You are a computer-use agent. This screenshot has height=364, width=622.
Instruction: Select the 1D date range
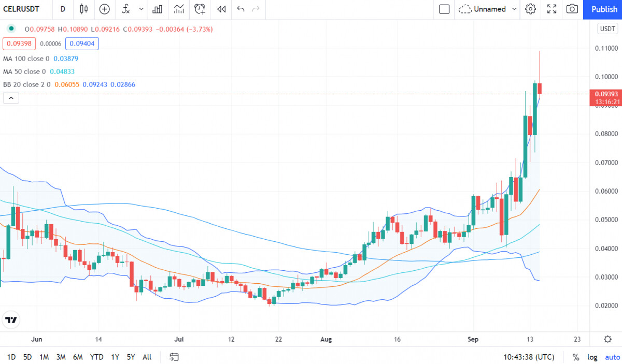pos(11,357)
